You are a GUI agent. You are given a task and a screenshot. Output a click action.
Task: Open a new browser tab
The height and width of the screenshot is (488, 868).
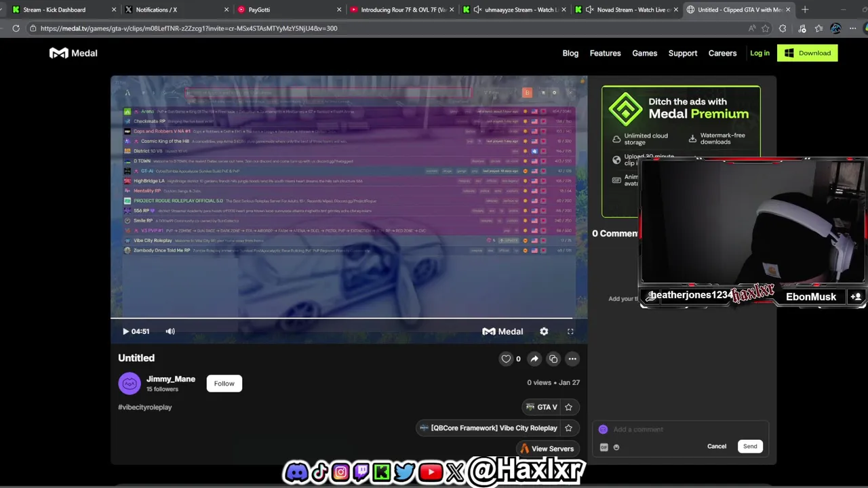pyautogui.click(x=805, y=9)
